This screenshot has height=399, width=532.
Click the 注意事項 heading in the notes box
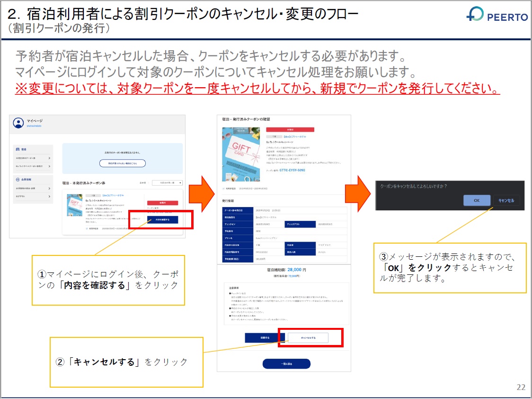pyautogui.click(x=234, y=288)
